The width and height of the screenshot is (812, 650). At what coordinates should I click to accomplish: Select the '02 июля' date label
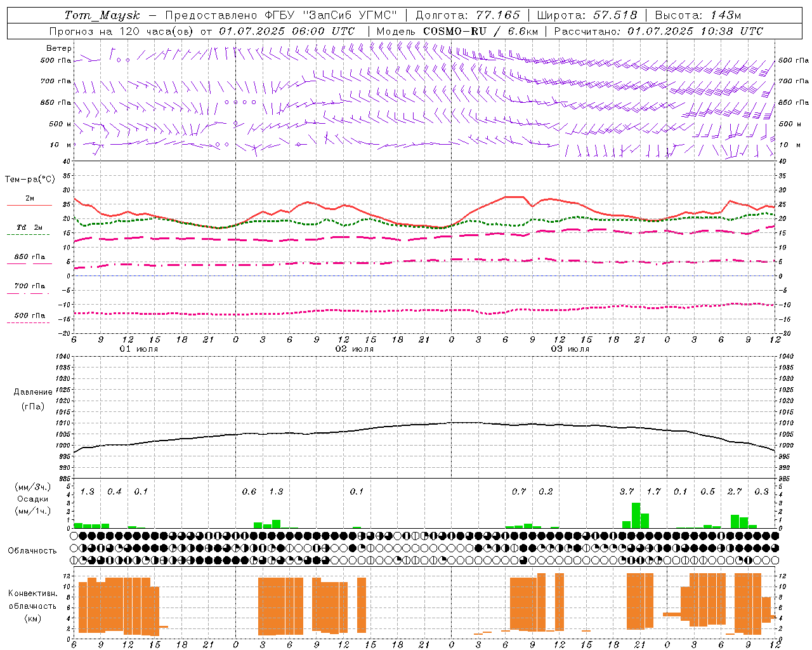[x=355, y=349]
